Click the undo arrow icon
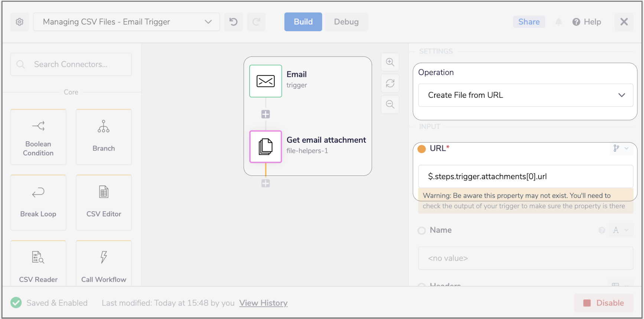The image size is (644, 319). pyautogui.click(x=233, y=22)
